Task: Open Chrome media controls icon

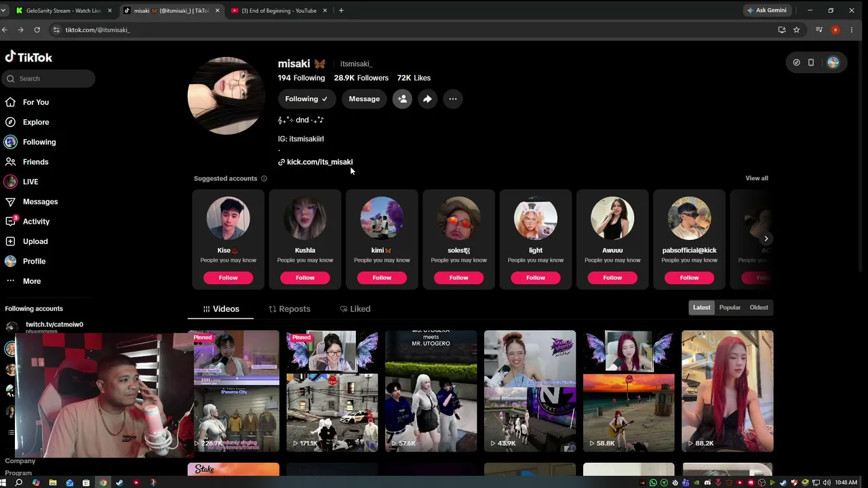Action: pyautogui.click(x=819, y=30)
